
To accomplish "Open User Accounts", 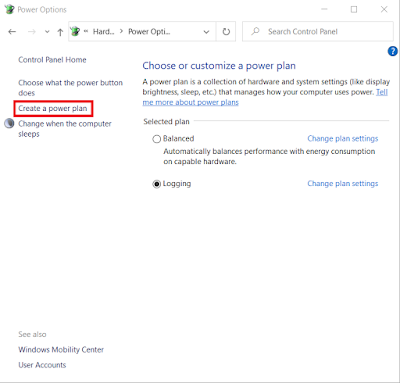I will pos(42,365).
